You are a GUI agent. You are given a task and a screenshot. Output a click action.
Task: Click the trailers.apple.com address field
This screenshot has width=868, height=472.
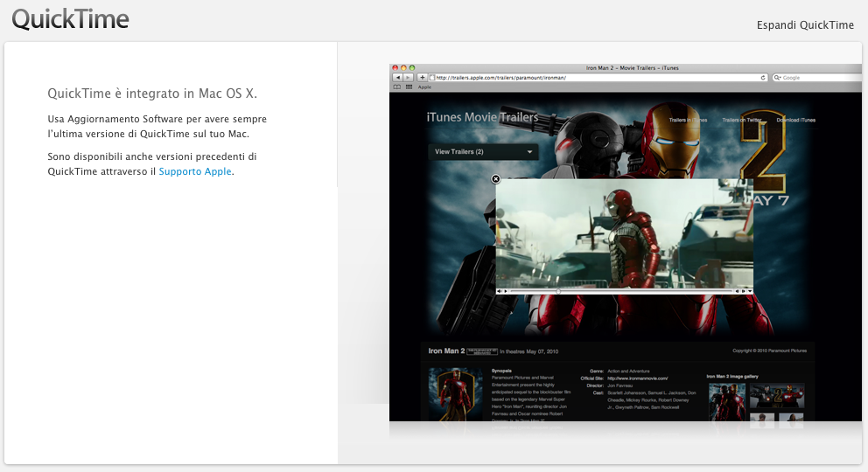point(598,78)
